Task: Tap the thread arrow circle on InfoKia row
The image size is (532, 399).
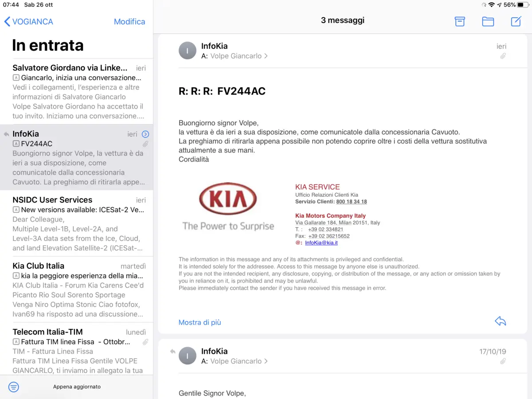Action: (x=145, y=134)
